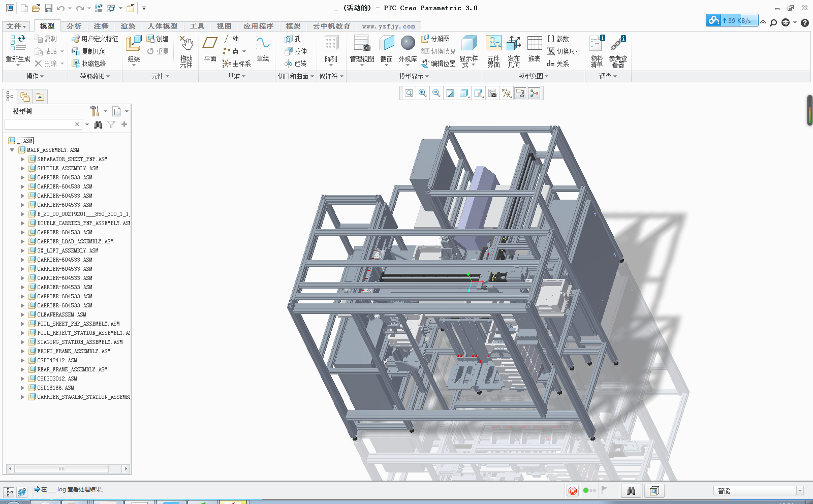Toggle the 3D Dragger icon in graphics toolbar
This screenshot has height=504, width=813.
point(534,93)
